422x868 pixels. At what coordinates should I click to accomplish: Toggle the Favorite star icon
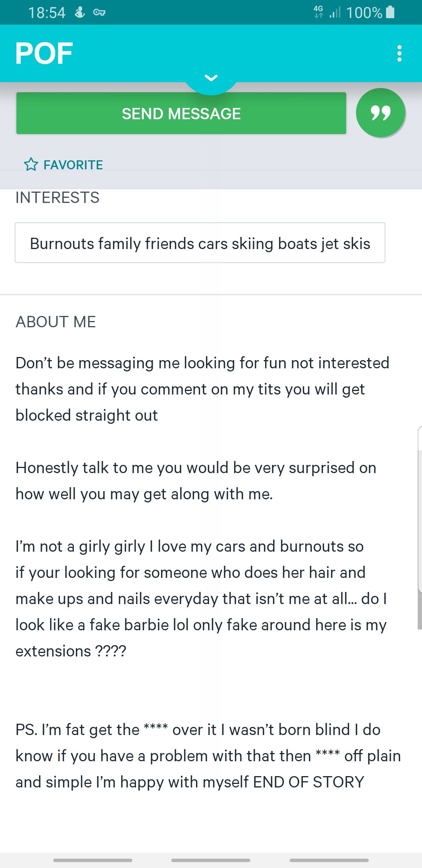pyautogui.click(x=31, y=165)
